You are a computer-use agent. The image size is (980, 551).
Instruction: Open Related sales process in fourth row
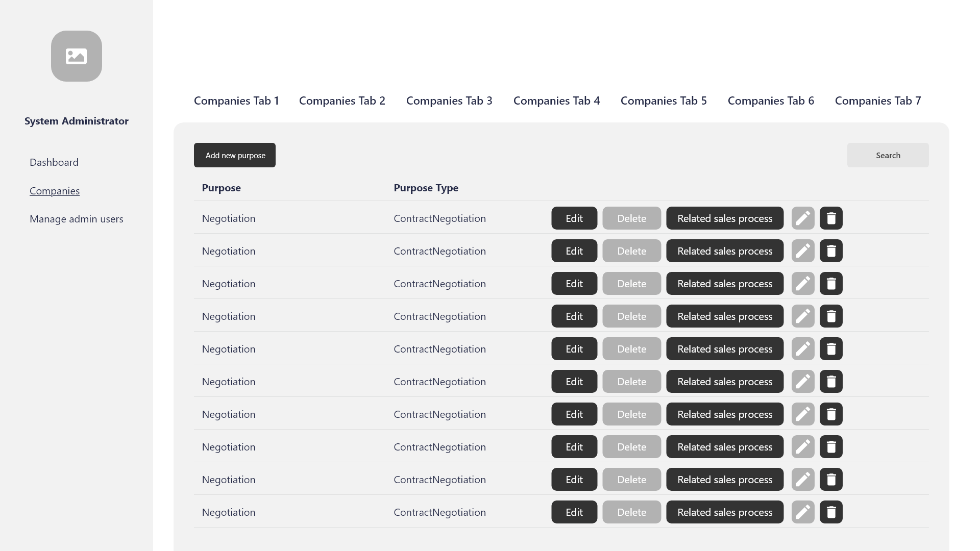point(724,316)
